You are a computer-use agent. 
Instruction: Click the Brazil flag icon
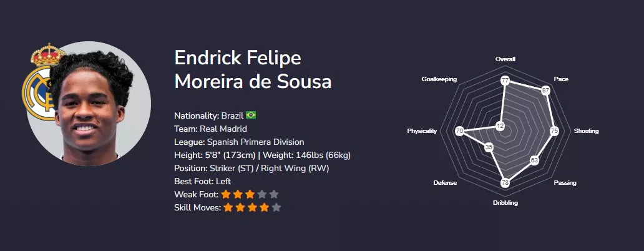pyautogui.click(x=251, y=116)
